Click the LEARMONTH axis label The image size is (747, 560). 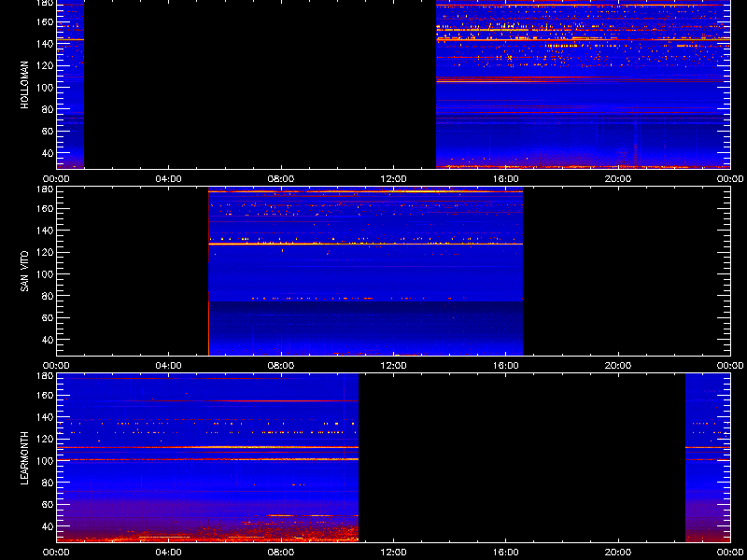[x=25, y=458]
